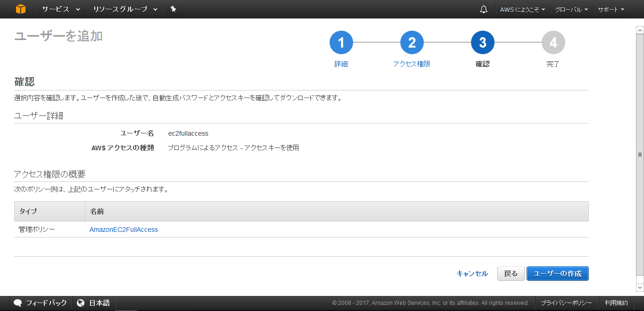Click the キャンセル link
Screen dimensions: 644x311
(x=472, y=273)
